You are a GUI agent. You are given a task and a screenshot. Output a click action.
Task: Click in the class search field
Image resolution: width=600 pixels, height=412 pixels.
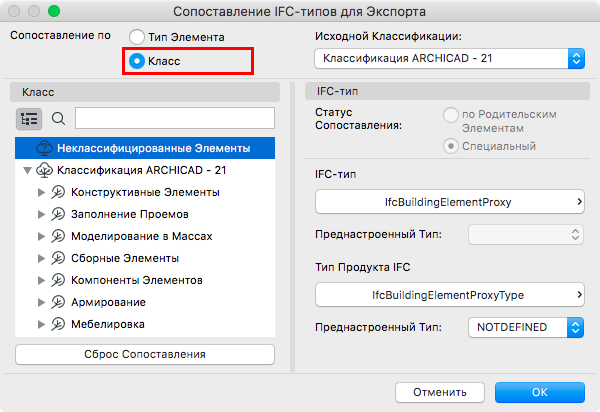coord(174,118)
